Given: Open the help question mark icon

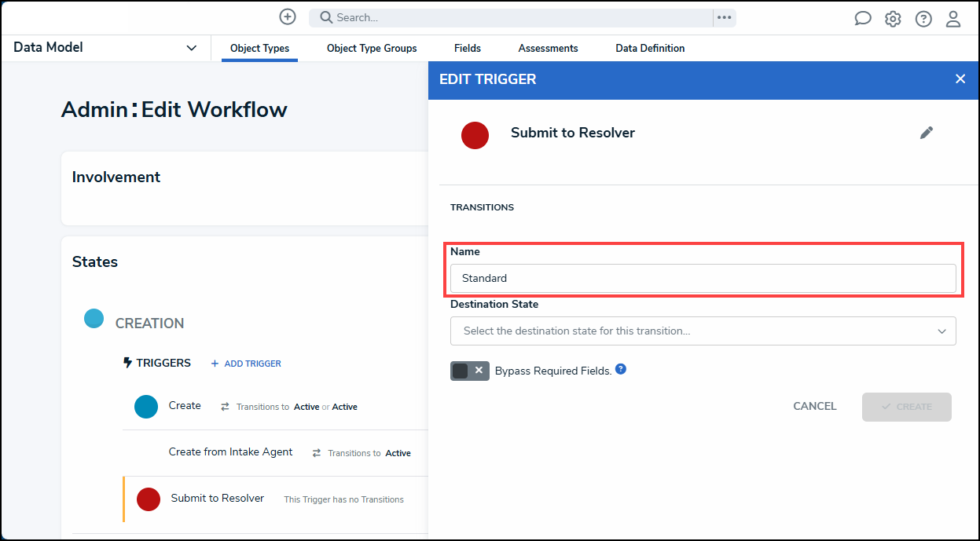Looking at the screenshot, I should click(x=923, y=19).
